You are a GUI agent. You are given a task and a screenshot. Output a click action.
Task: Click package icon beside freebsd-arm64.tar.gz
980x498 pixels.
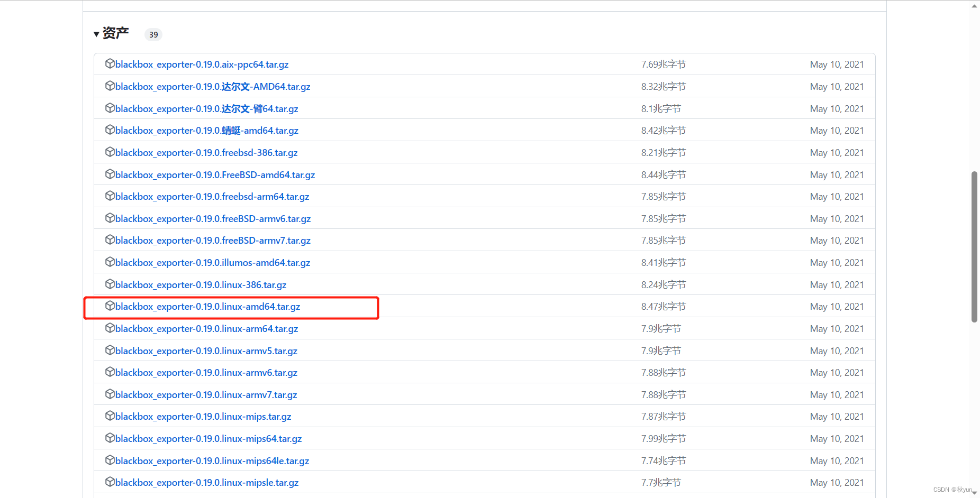pyautogui.click(x=110, y=196)
